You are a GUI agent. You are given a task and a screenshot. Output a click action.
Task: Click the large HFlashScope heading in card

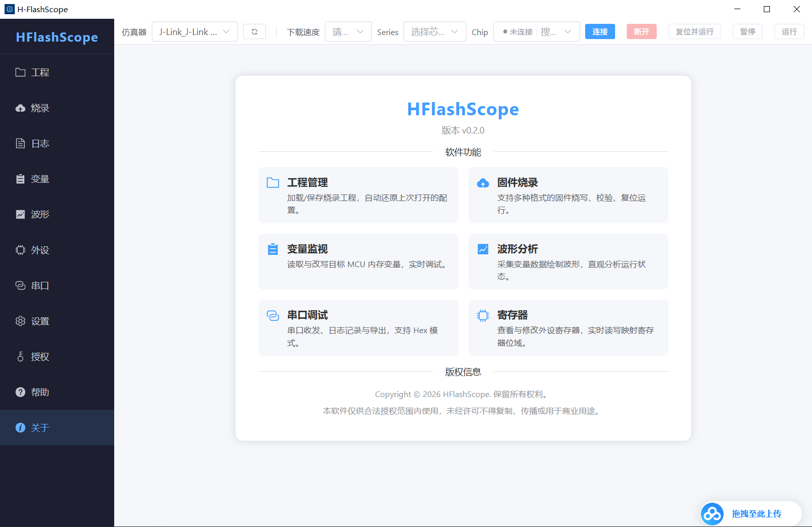click(x=463, y=109)
